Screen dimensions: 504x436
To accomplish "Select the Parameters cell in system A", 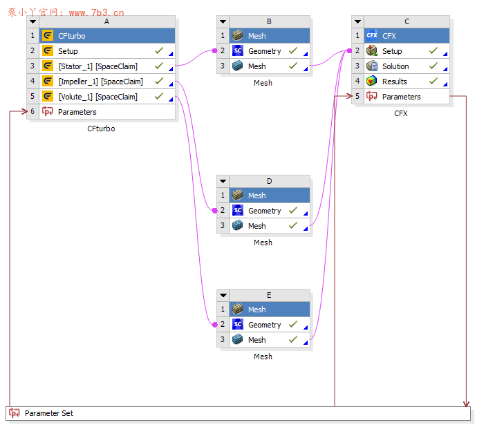I will click(x=107, y=111).
